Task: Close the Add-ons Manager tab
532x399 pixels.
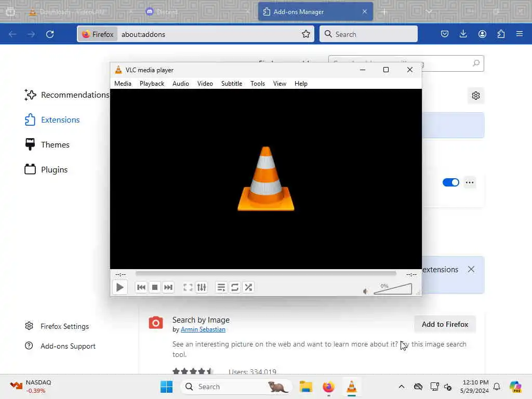Action: pyautogui.click(x=364, y=11)
